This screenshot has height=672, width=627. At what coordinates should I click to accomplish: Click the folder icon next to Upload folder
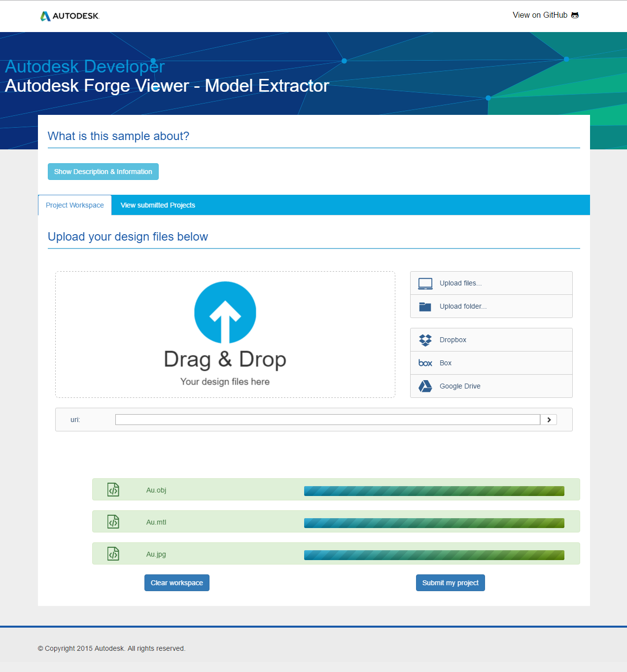(x=425, y=307)
